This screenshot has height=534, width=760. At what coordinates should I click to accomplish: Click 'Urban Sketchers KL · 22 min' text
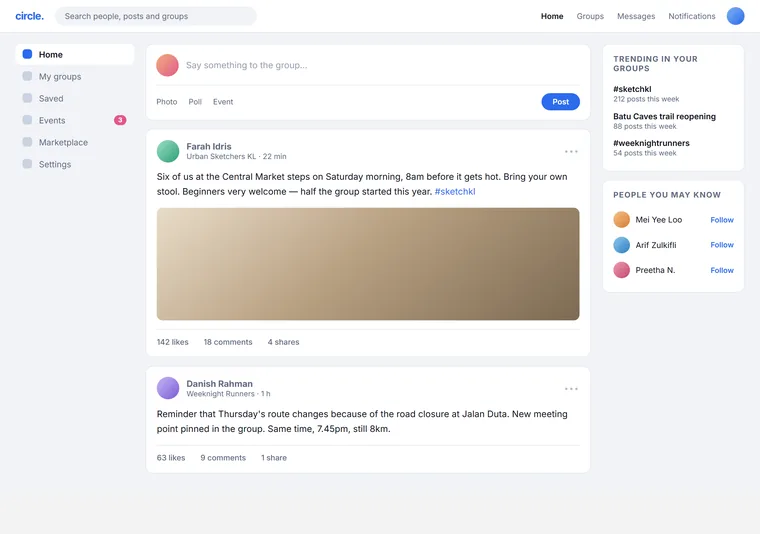tap(236, 157)
